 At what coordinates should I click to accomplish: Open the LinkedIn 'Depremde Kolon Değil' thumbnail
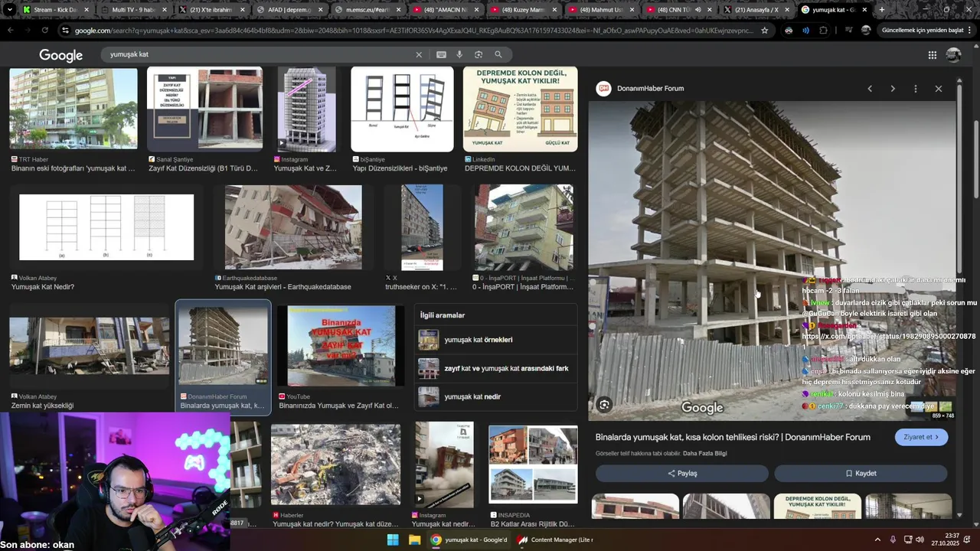pos(520,109)
